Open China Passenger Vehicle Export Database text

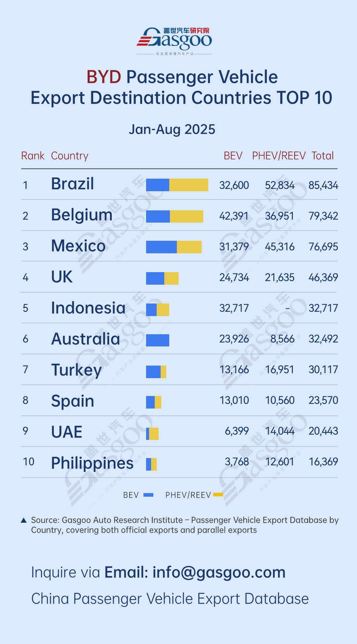point(170,599)
